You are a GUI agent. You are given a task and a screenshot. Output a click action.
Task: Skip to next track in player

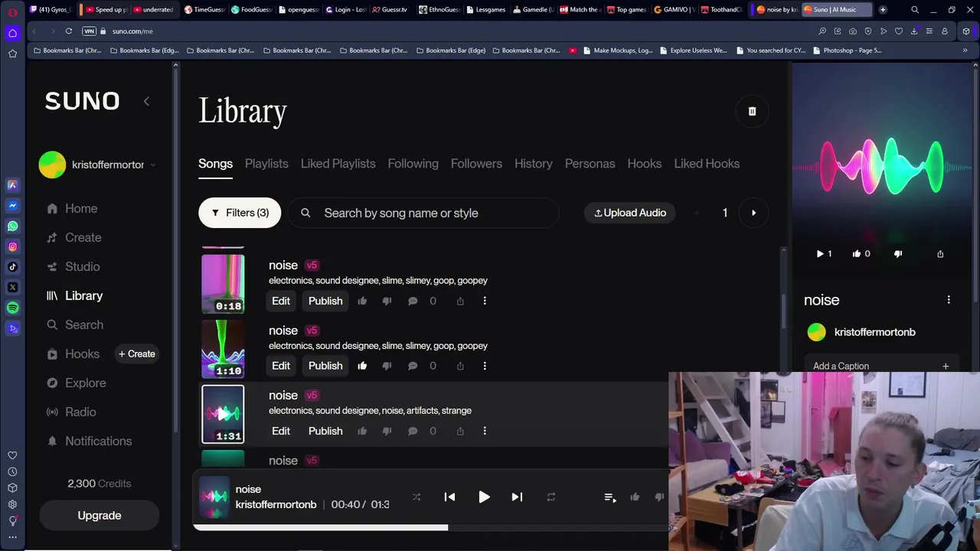pyautogui.click(x=517, y=497)
